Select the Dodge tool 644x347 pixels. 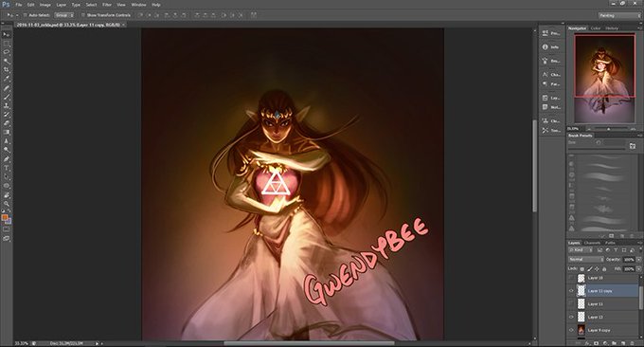click(x=7, y=150)
